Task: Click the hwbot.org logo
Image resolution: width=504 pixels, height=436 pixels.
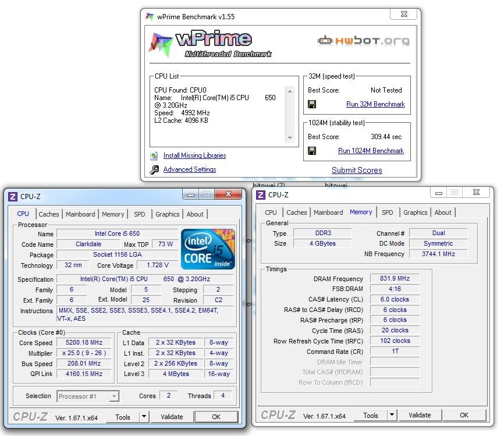Action: [363, 41]
